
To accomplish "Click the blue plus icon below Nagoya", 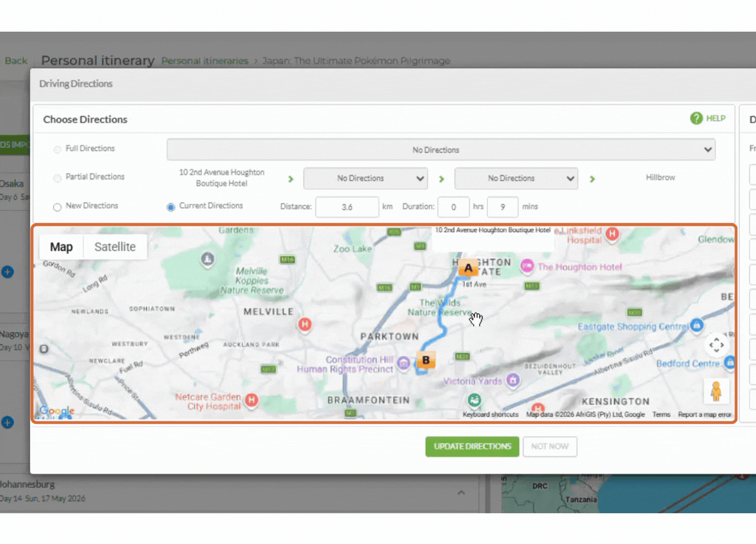I will (7, 422).
